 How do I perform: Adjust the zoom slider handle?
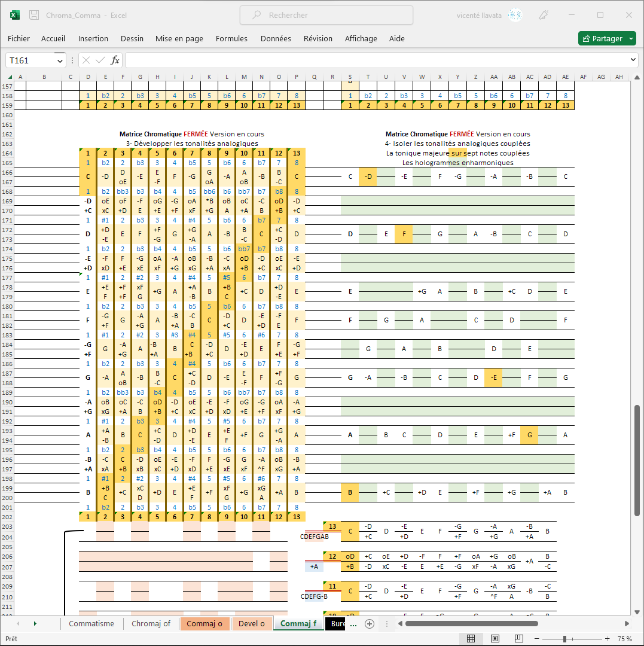point(565,639)
